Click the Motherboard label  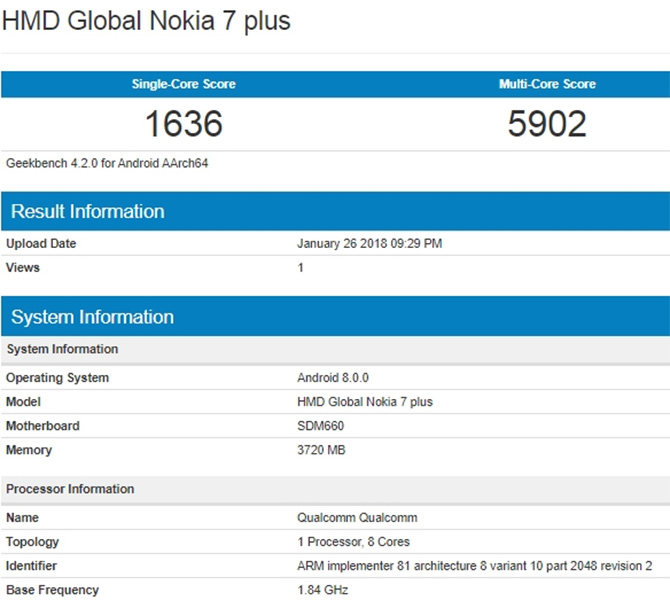coord(43,426)
